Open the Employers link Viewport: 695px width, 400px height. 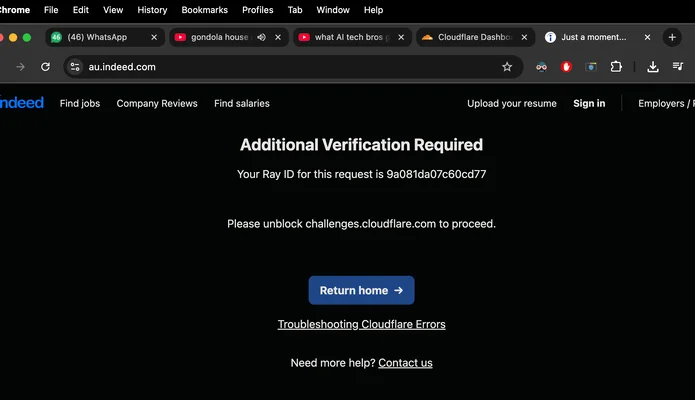tap(666, 103)
